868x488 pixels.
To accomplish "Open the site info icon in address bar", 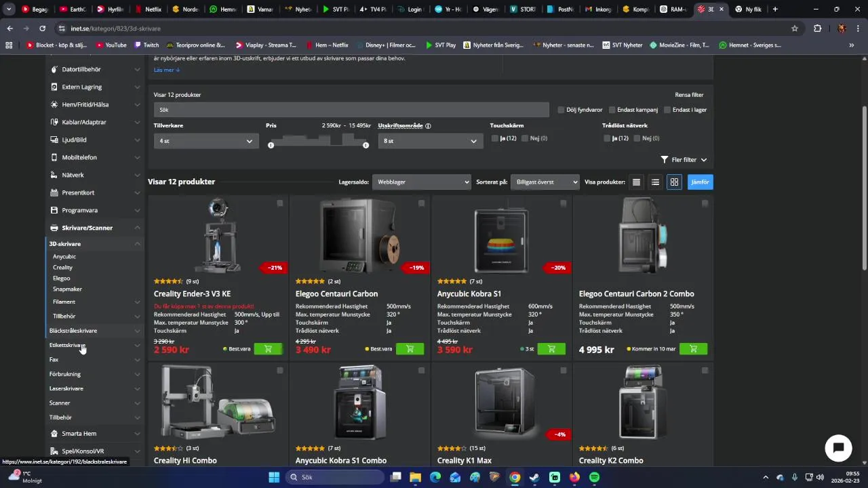I will (x=62, y=28).
